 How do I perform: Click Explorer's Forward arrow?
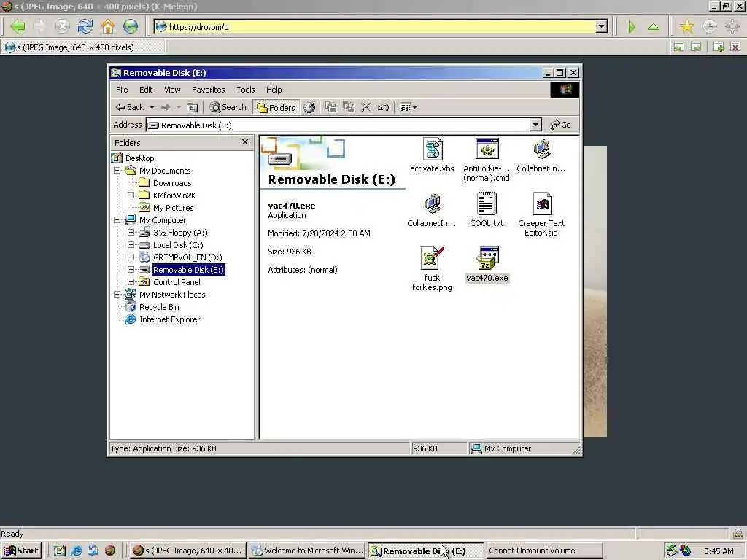click(166, 107)
